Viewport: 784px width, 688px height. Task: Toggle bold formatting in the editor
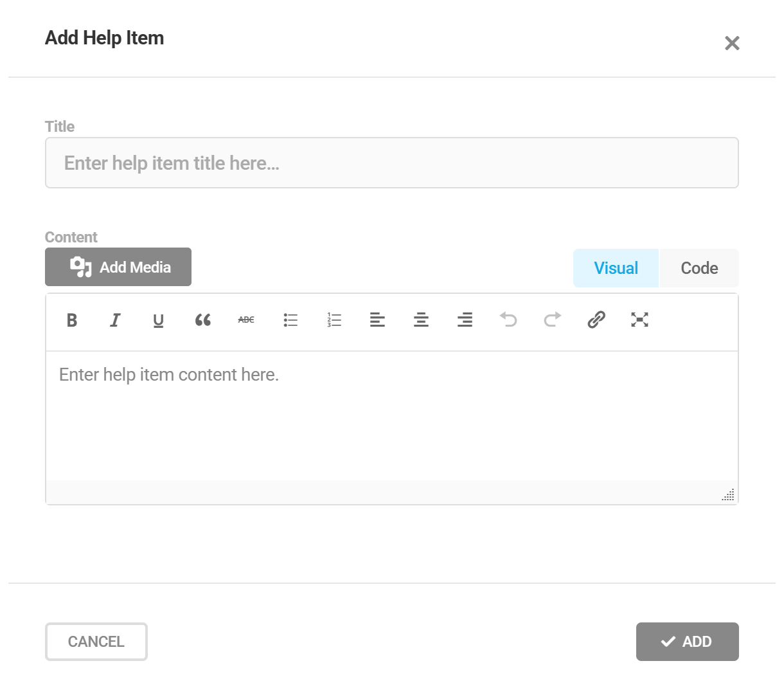(71, 320)
